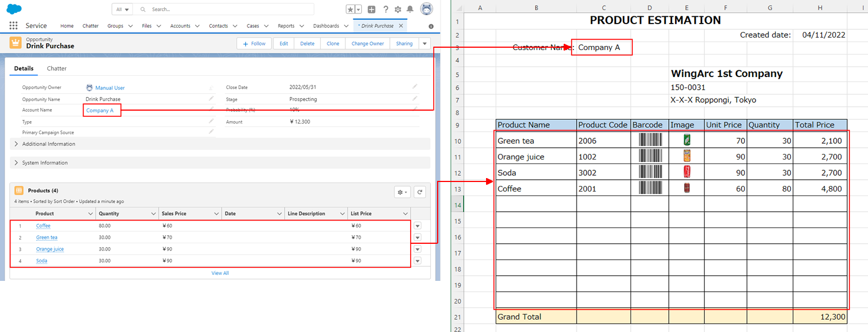Click the Follow button
The image size is (868, 332).
coord(254,43)
